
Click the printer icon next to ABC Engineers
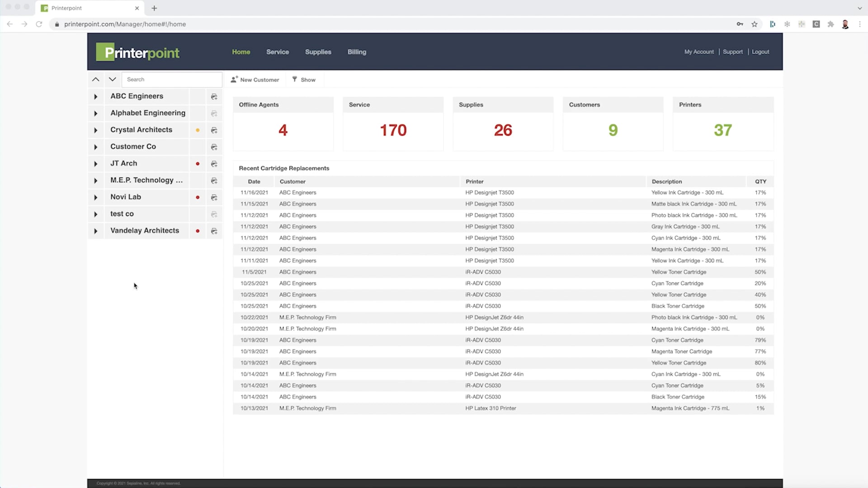(214, 96)
